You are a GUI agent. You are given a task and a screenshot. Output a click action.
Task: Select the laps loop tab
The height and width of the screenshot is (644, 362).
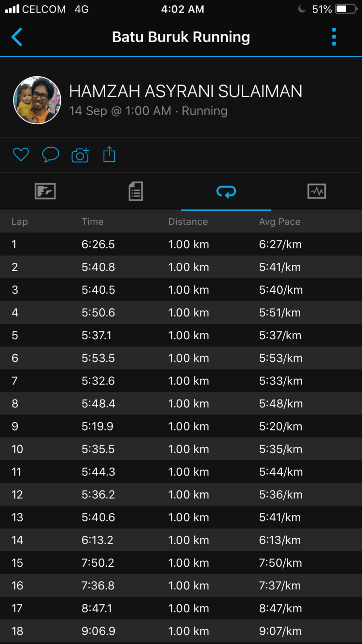226,192
